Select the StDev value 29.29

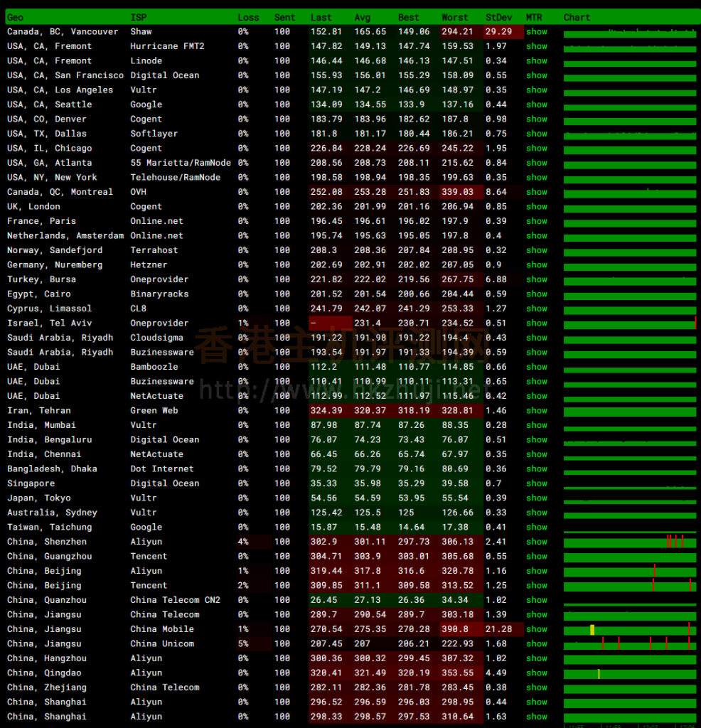pos(498,31)
